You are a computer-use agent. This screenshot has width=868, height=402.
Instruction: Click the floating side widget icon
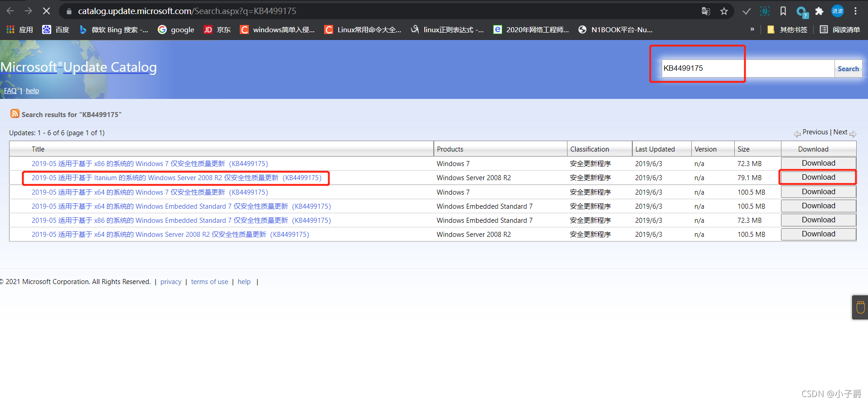point(860,307)
